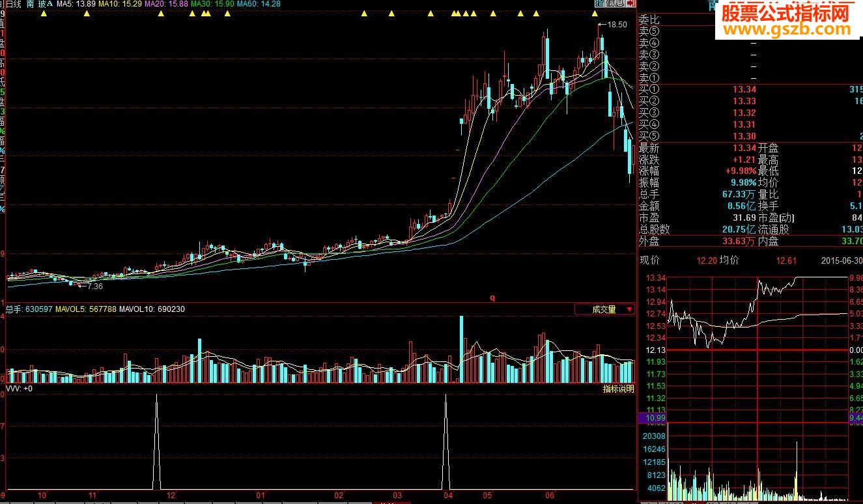Image resolution: width=863 pixels, height=504 pixels.
Task: Click the VVV signal spike near month 04
Action: click(x=446, y=441)
